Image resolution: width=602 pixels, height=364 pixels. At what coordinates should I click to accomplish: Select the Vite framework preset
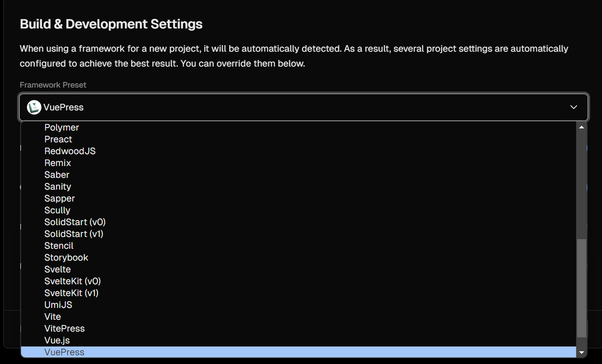click(53, 317)
